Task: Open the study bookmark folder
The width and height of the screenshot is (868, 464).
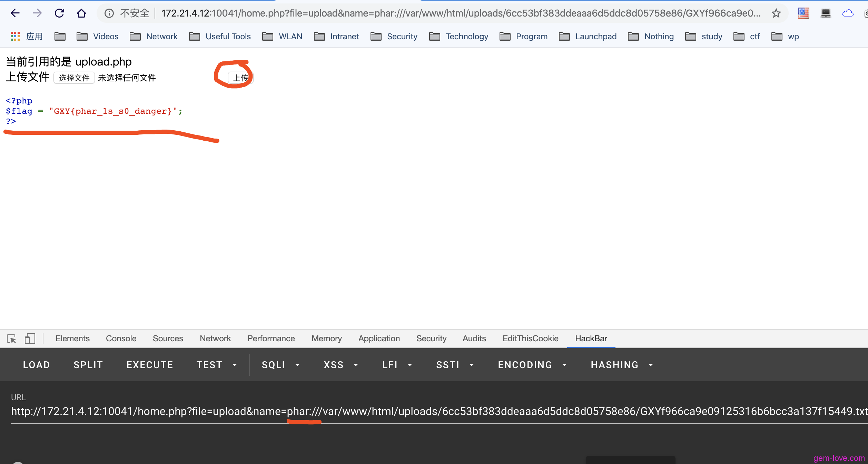Action: [703, 36]
